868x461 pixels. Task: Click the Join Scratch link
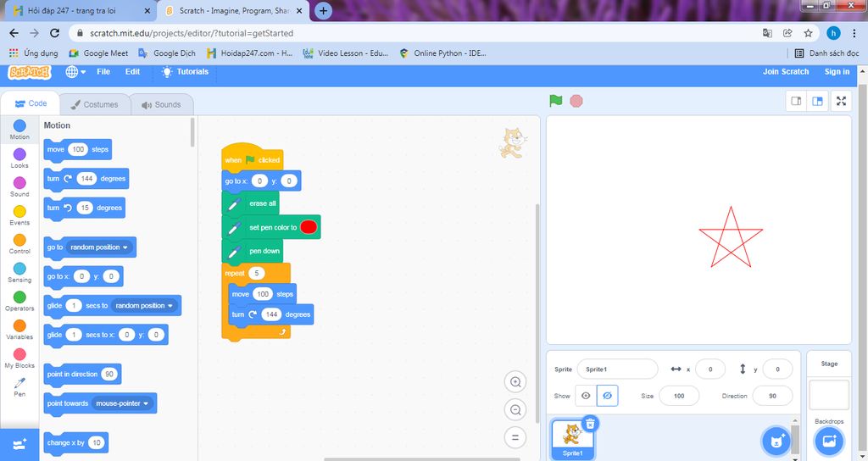point(786,72)
